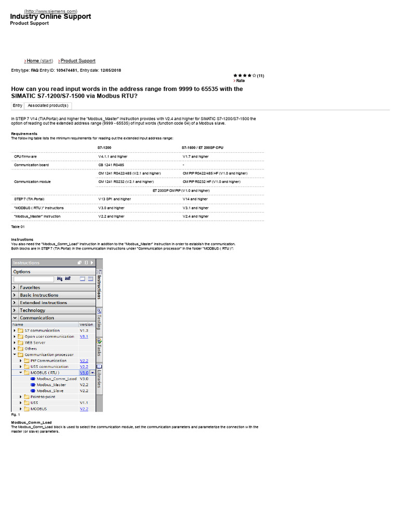Collapse the Communication processor node arrow

15,354
